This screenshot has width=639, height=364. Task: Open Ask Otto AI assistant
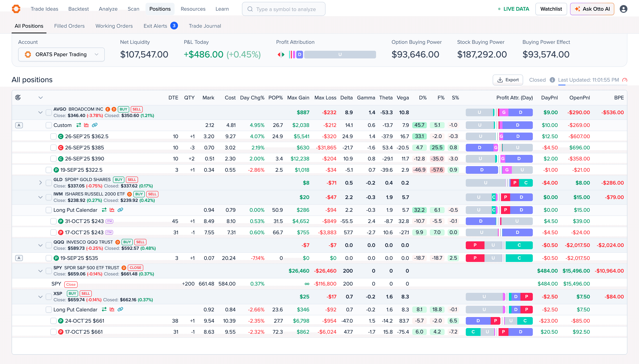tap(592, 9)
